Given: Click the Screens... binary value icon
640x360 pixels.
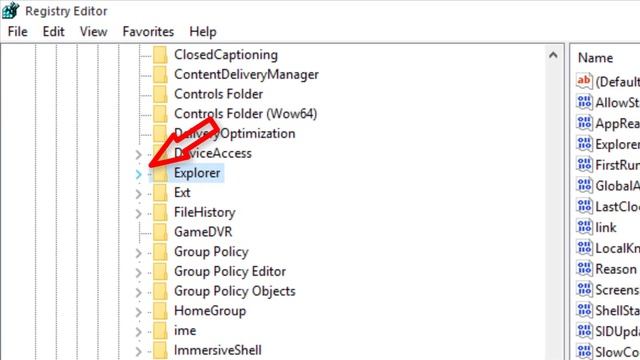Looking at the screenshot, I should pyautogui.click(x=584, y=289).
